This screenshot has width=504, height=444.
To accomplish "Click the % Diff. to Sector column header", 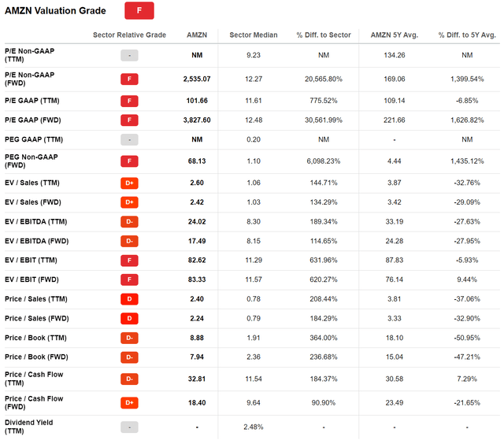I will 324,35.
